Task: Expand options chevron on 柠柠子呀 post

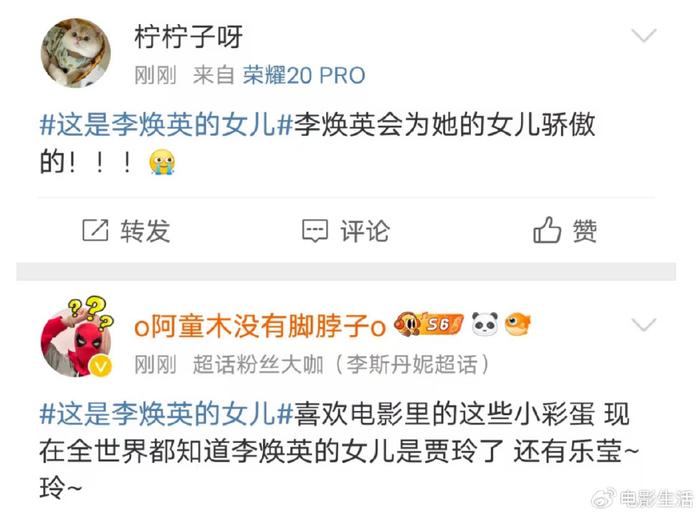Action: point(644,35)
